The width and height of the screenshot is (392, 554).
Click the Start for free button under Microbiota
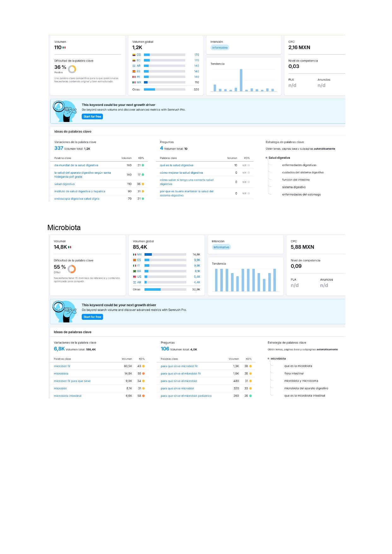92,317
